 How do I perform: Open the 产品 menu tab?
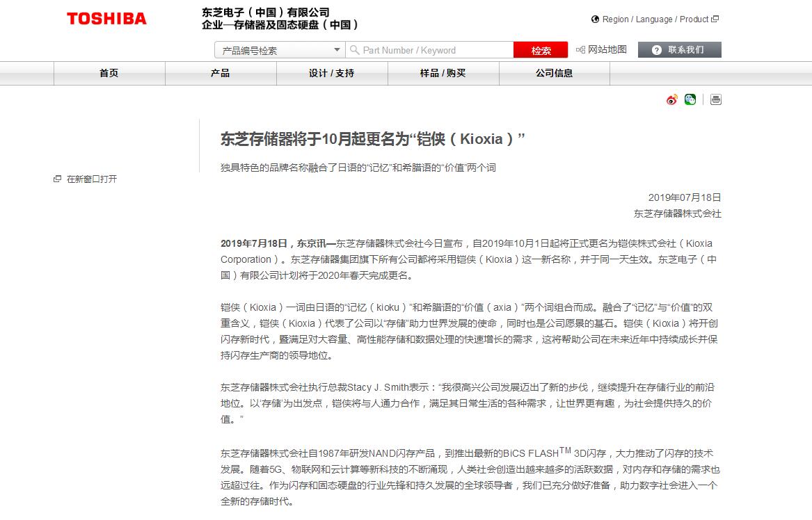click(x=221, y=73)
